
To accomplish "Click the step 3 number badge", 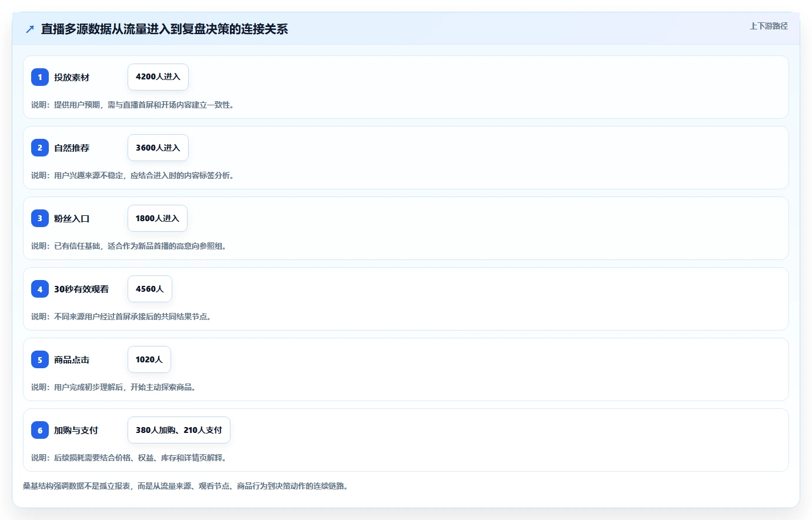I will coord(40,218).
